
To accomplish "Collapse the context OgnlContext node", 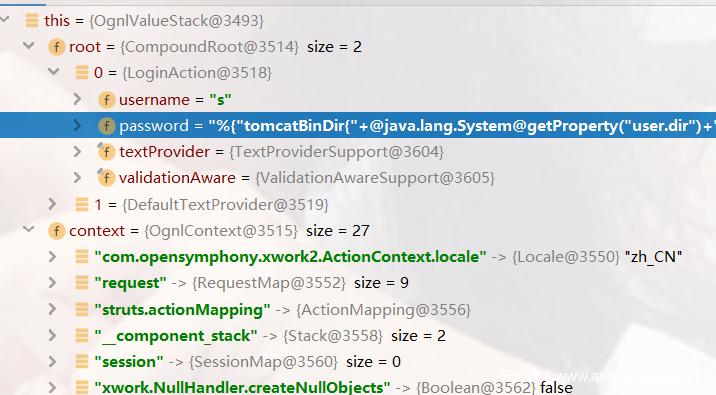I will [29, 229].
